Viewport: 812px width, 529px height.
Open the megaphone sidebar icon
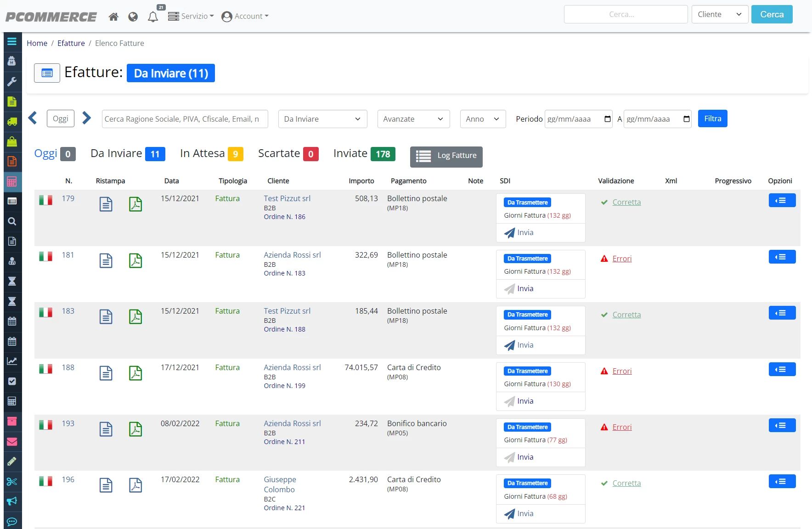pos(12,501)
